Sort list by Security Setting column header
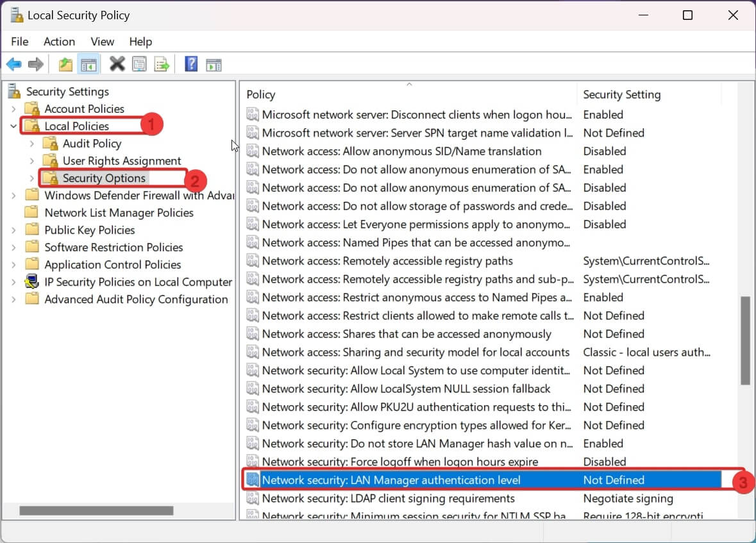The image size is (756, 543). (x=621, y=95)
